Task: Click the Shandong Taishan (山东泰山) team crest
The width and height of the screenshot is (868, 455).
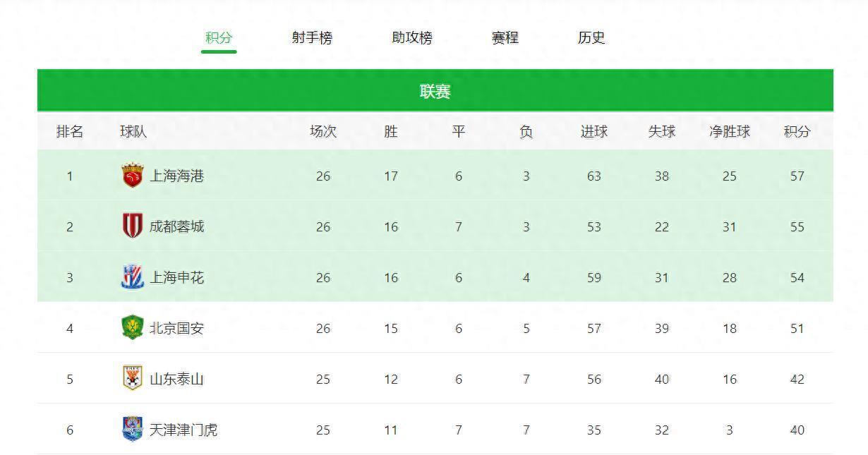Action: tap(133, 379)
